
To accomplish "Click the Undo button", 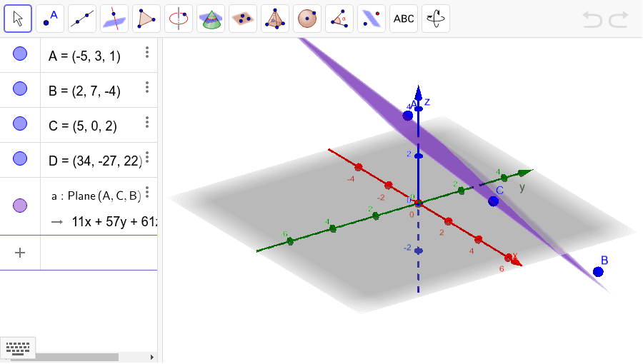I will pyautogui.click(x=592, y=19).
